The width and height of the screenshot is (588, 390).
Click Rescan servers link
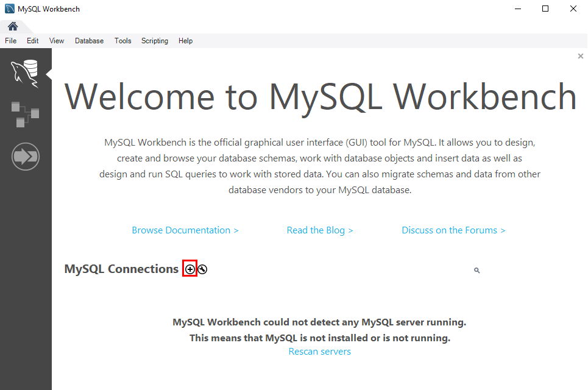click(320, 352)
